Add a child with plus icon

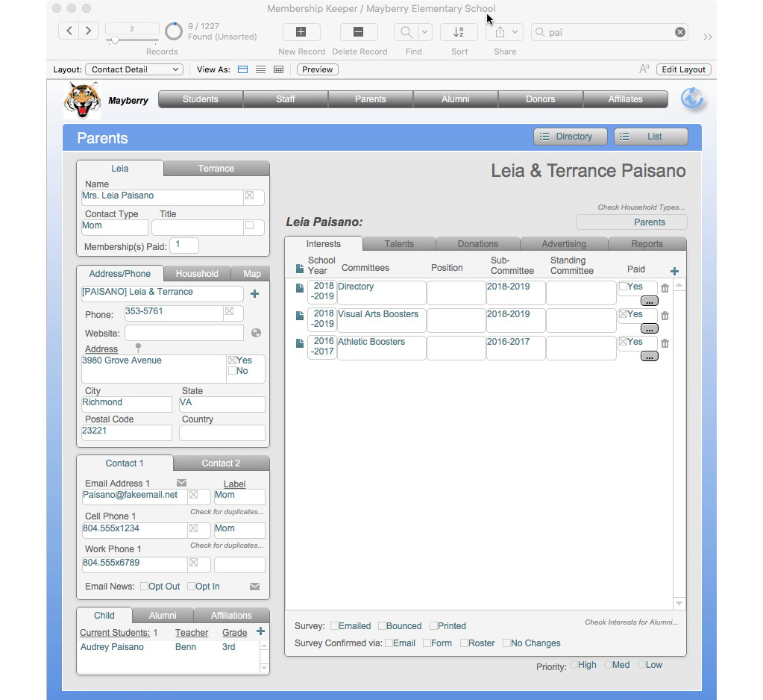pos(261,631)
